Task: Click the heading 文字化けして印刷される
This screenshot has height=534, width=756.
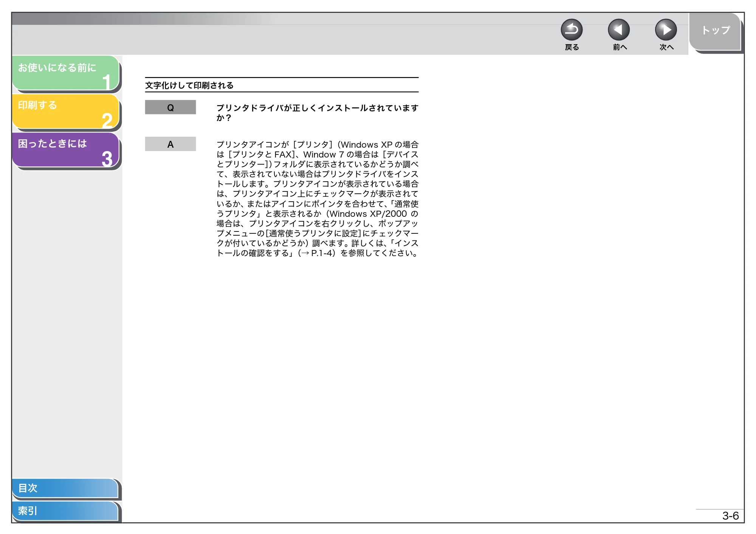Action: tap(189, 85)
